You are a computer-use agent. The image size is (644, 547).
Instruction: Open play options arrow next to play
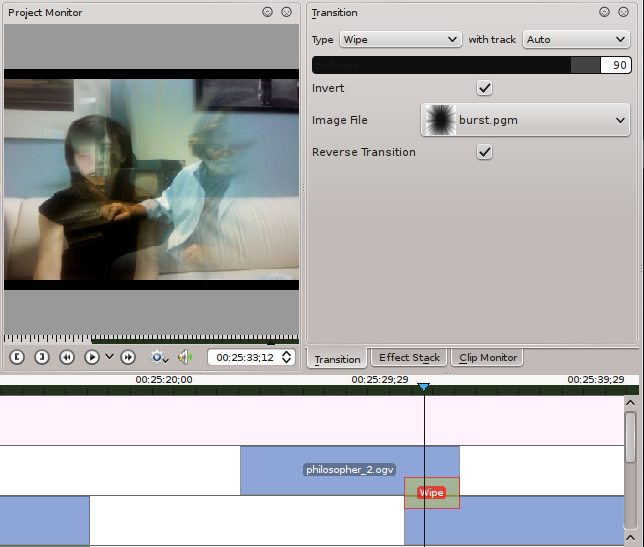point(109,357)
